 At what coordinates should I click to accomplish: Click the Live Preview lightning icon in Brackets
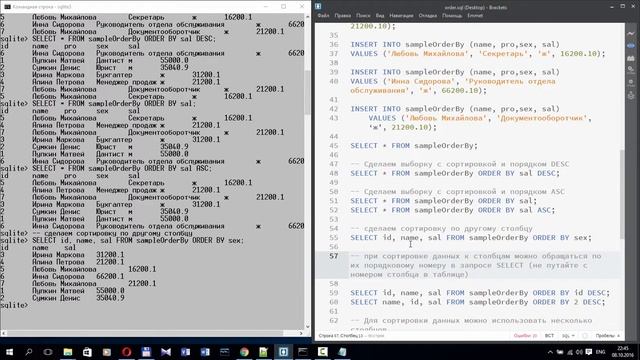tap(631, 33)
